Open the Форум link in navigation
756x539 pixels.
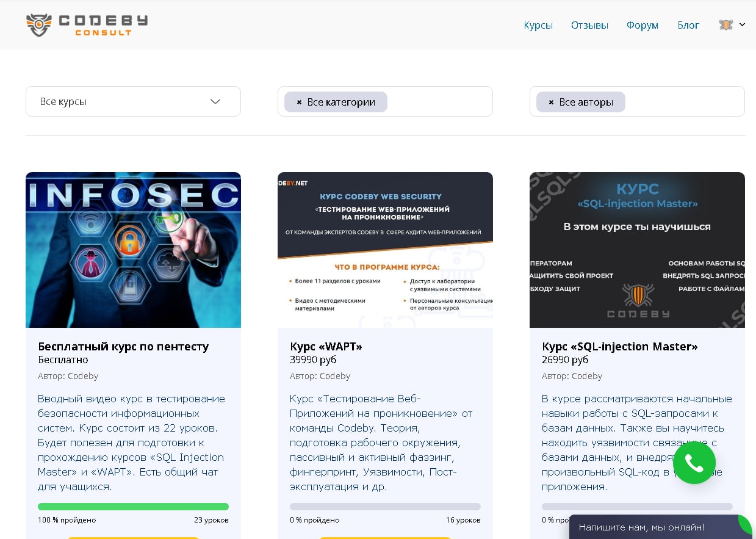(643, 25)
